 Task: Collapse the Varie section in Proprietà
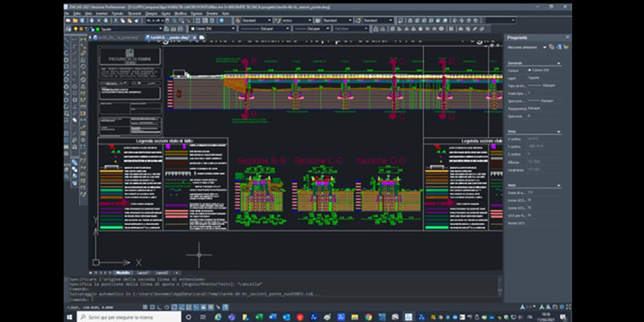[559, 185]
